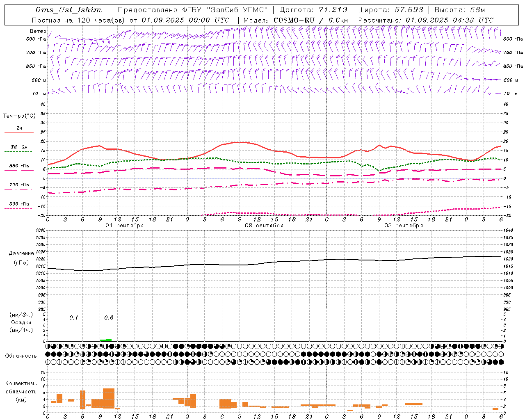Click the Ветер wind section label
The width and height of the screenshot is (525, 420).
38,31
